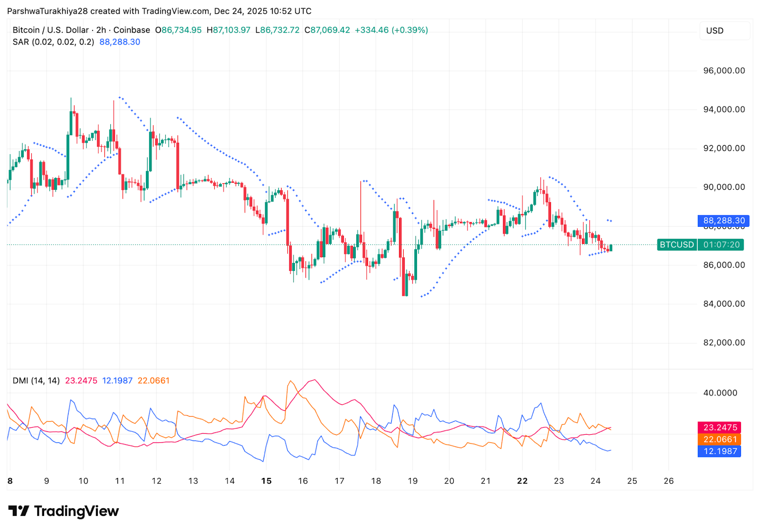
Task: Click the 01:07:20 bar countdown timer
Action: click(721, 245)
